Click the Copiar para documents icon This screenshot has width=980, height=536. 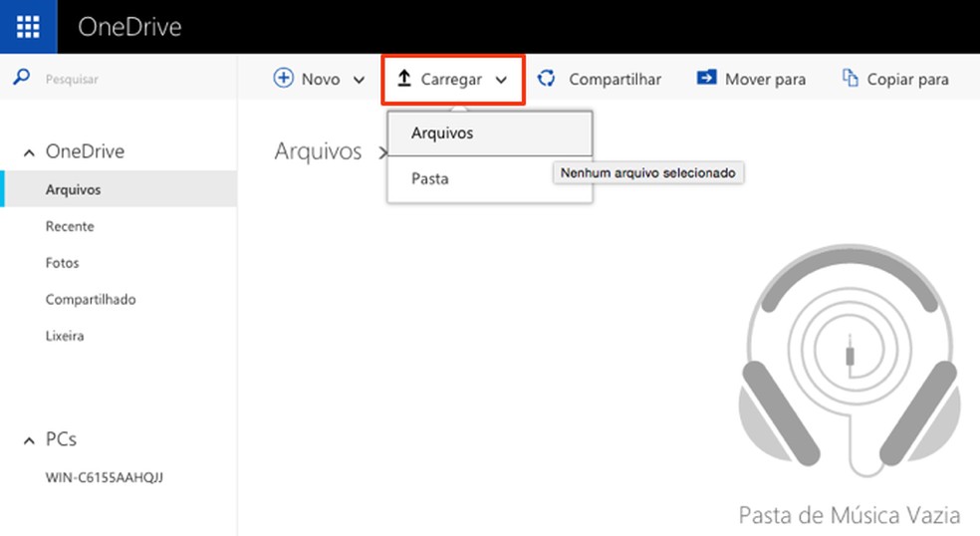(x=850, y=78)
